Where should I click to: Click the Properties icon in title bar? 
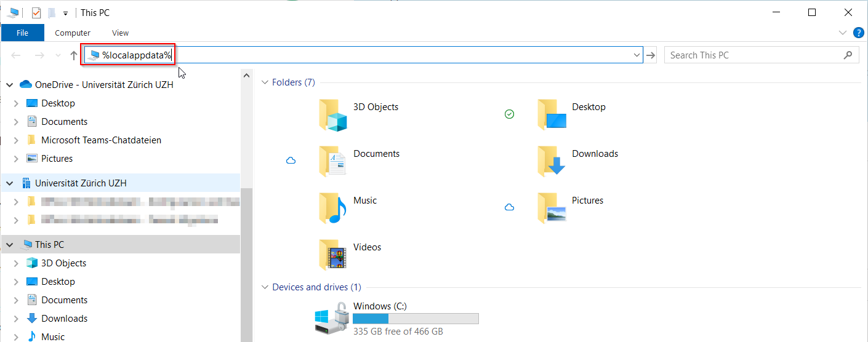coord(36,12)
